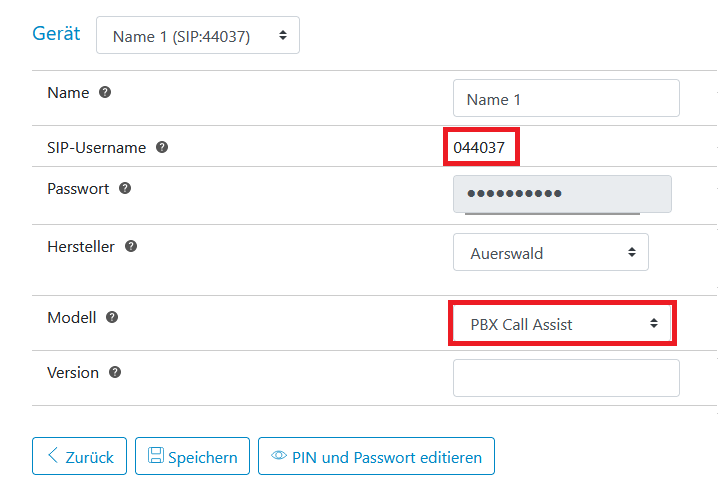Click help icon beside Version label
The height and width of the screenshot is (485, 718).
click(115, 372)
